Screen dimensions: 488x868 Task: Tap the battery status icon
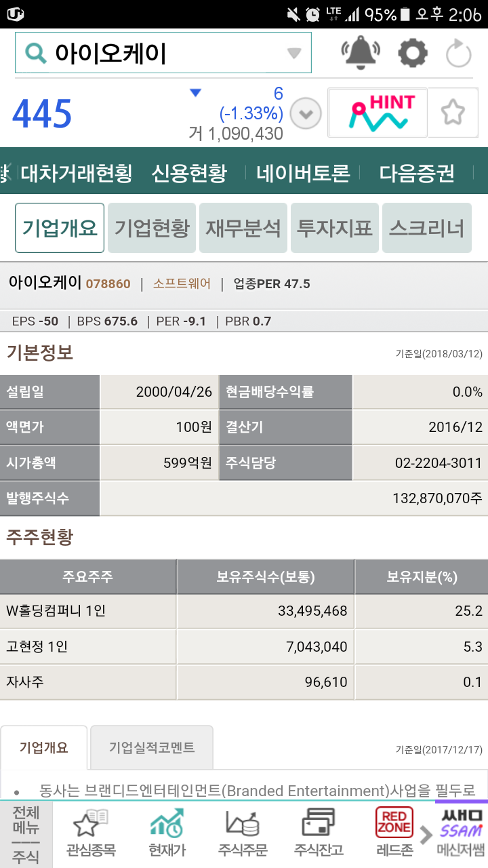[x=405, y=14]
